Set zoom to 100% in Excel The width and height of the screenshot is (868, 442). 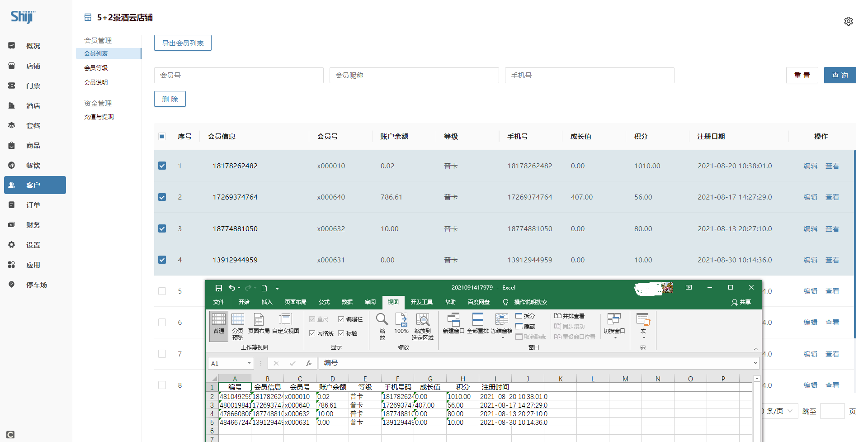pos(401,324)
